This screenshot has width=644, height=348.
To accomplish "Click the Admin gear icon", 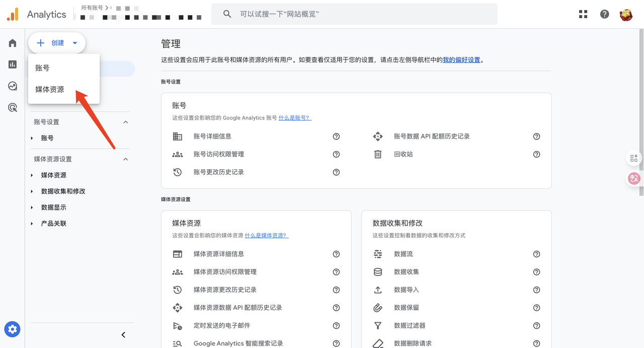I will [x=13, y=329].
